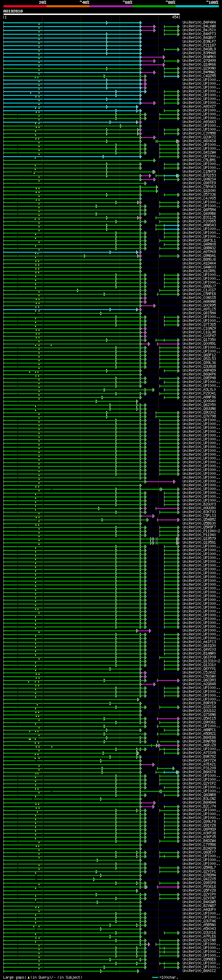222x980 pixels.
Task: Open hit UniRef100_B4LKW8
Action: (199, 26)
